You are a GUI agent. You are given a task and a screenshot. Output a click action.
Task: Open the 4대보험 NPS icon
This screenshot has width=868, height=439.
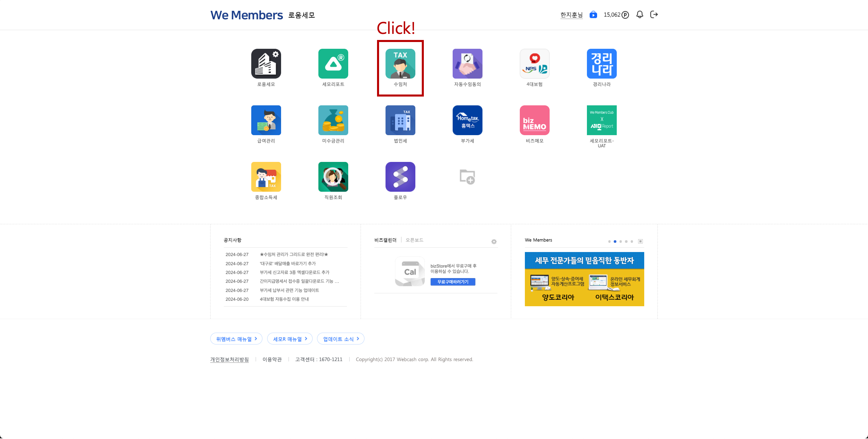click(534, 64)
